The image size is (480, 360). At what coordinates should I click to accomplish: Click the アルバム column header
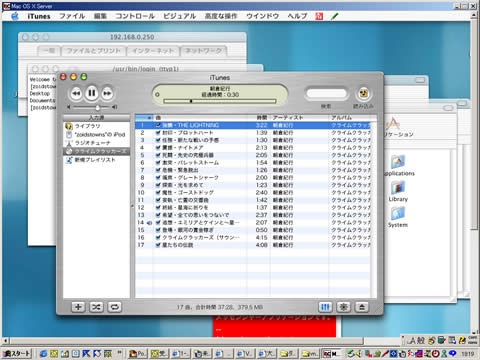pos(350,118)
